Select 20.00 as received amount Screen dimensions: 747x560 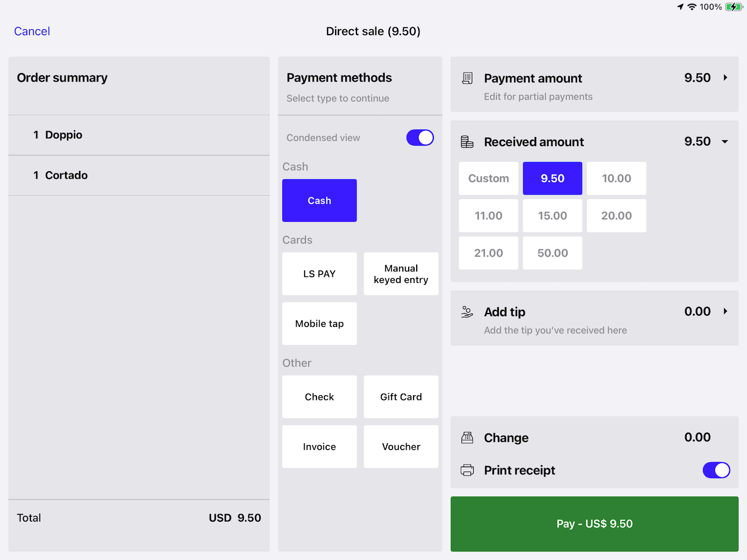tap(616, 215)
